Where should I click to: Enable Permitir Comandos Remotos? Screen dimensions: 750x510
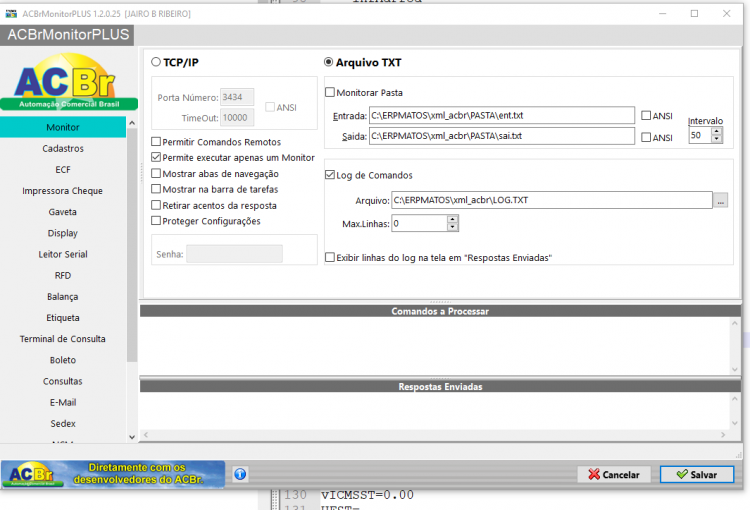point(156,142)
